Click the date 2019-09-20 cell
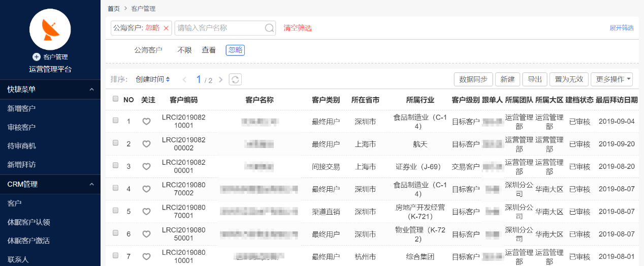The width and height of the screenshot is (644, 266). pyautogui.click(x=617, y=144)
